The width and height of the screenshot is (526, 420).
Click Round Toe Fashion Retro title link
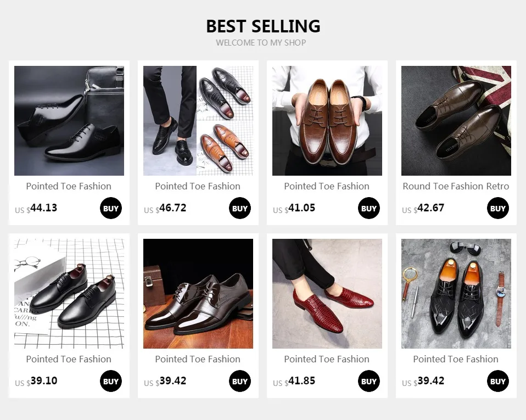pyautogui.click(x=456, y=186)
